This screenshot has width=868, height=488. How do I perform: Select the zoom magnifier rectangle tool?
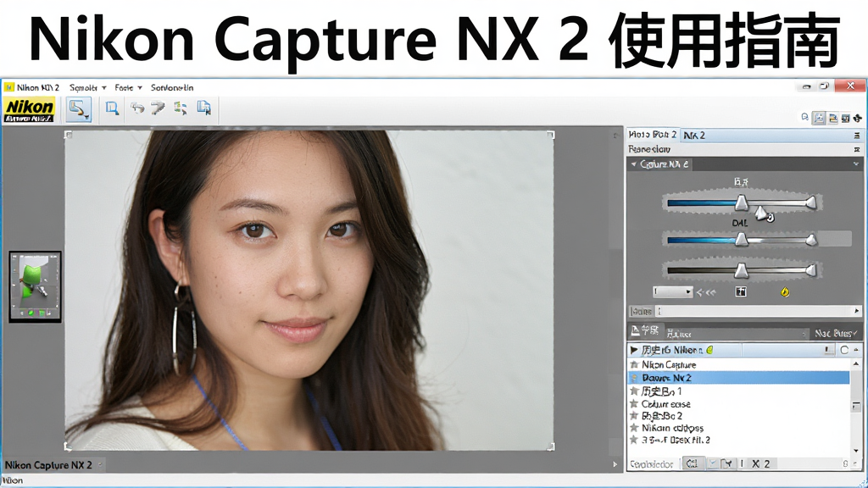(x=113, y=108)
